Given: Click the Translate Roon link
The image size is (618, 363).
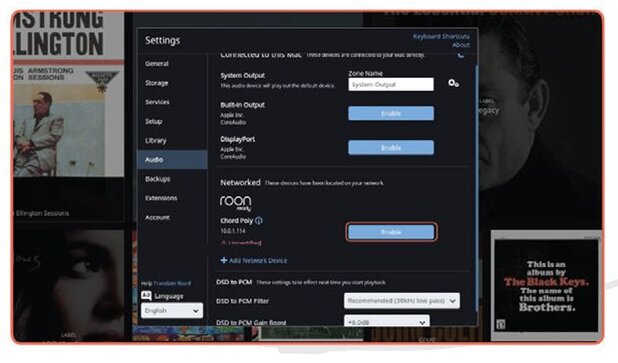Looking at the screenshot, I should point(172,283).
